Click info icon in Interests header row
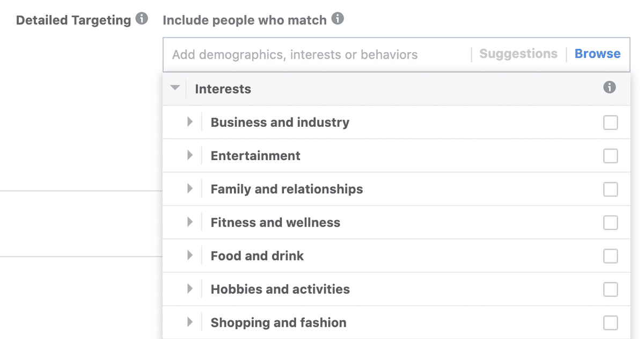644x339 pixels. click(610, 88)
